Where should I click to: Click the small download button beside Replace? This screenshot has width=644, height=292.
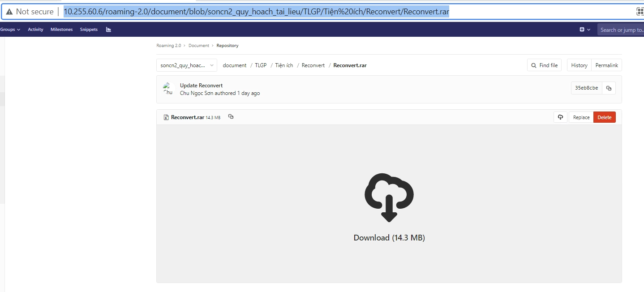(560, 117)
